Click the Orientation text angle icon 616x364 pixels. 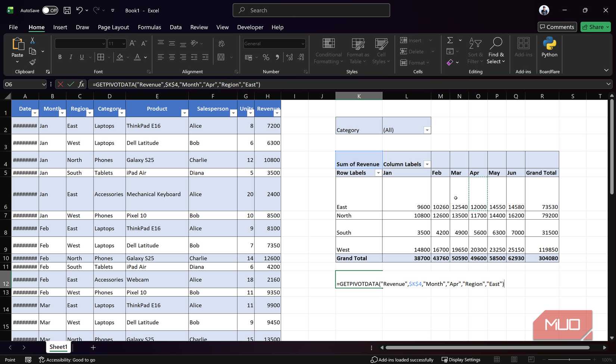[x=194, y=44]
